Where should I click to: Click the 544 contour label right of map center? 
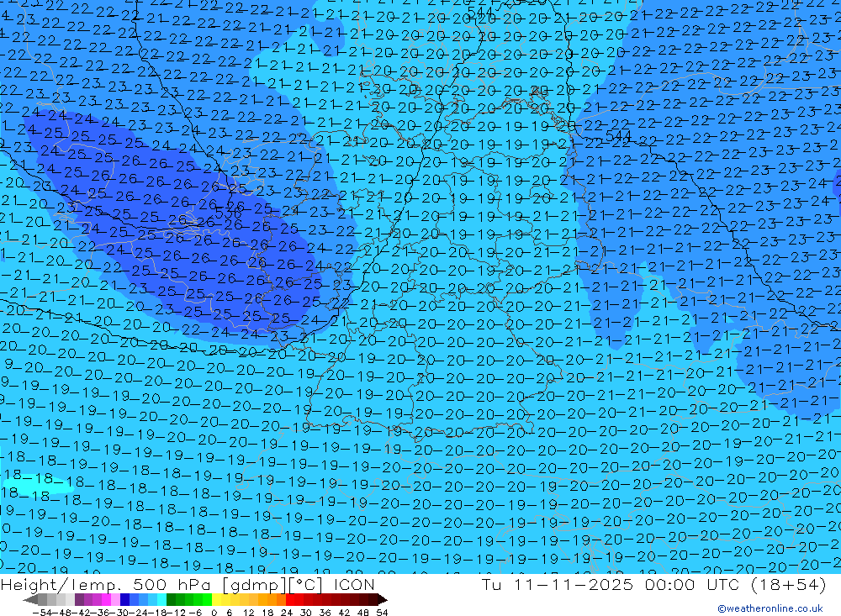coord(618,135)
